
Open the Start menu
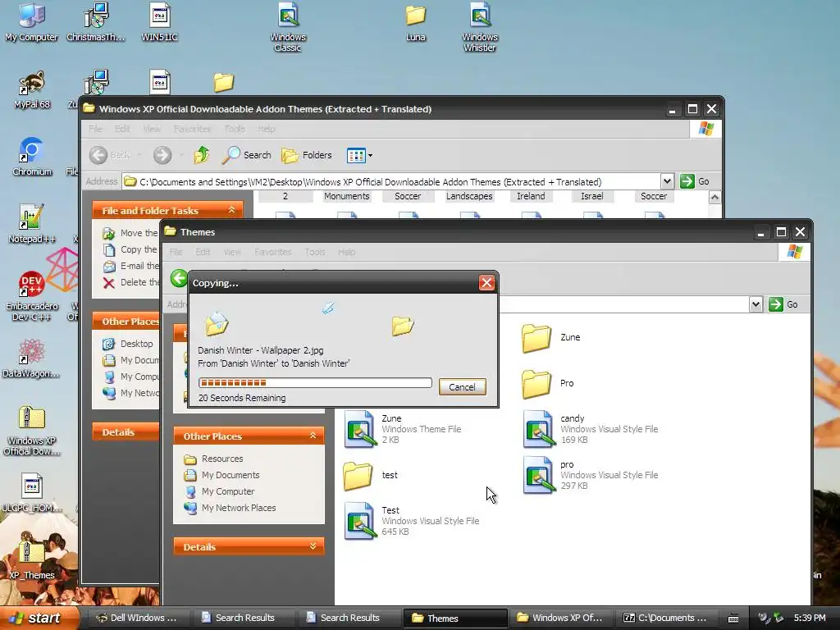click(39, 618)
